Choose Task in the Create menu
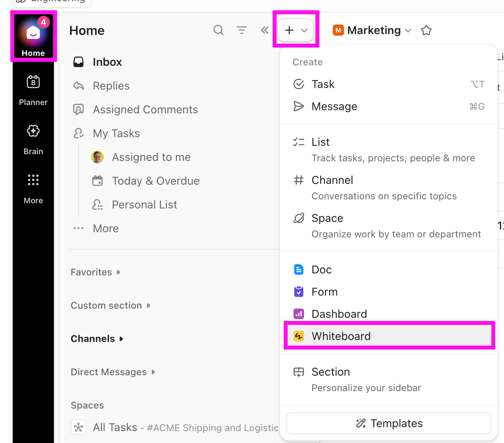504x443 pixels. [323, 84]
